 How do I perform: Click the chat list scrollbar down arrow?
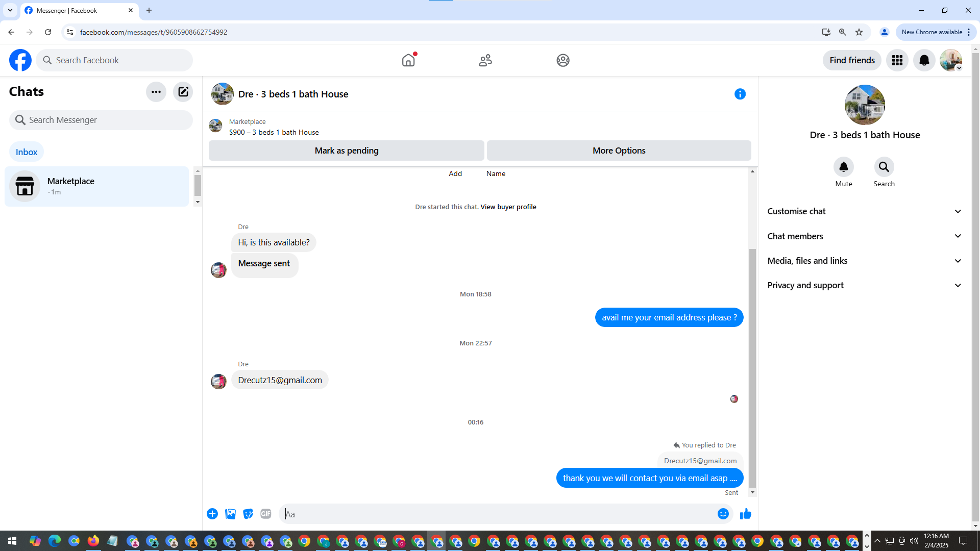[198, 202]
